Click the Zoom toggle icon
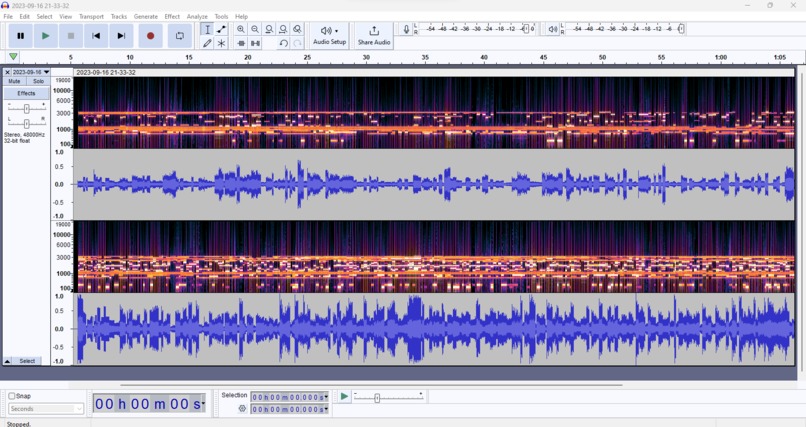The width and height of the screenshot is (806, 427). (297, 29)
